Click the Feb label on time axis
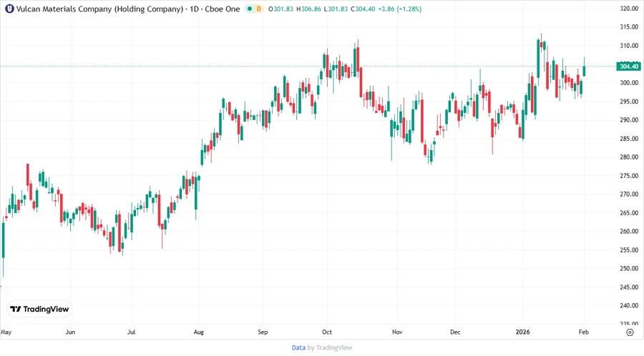This screenshot has height=356, width=644. click(x=584, y=332)
